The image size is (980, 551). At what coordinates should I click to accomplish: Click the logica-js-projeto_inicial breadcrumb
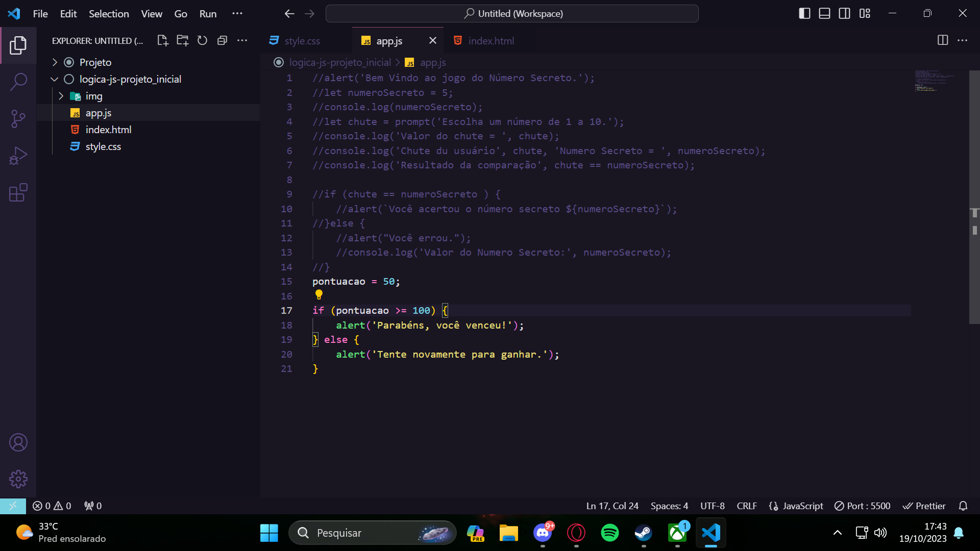click(x=340, y=62)
